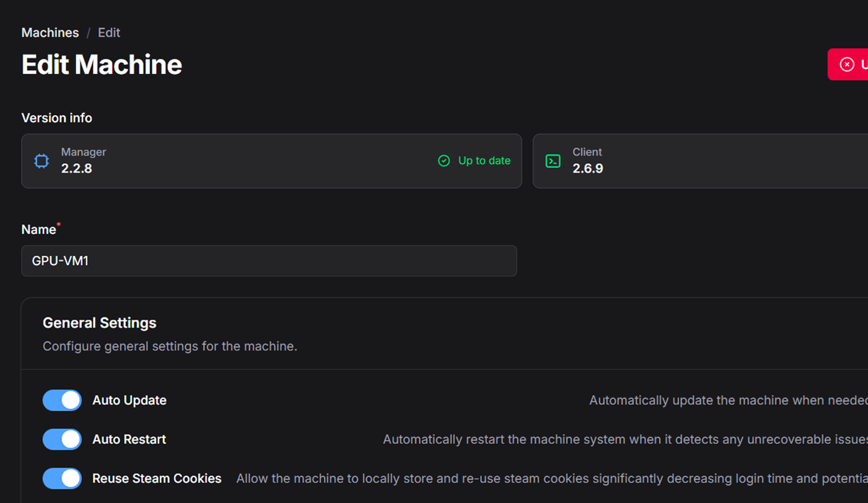Click the Manager version 2.2.8 number
Viewport: 868px width, 503px height.
[x=77, y=168]
